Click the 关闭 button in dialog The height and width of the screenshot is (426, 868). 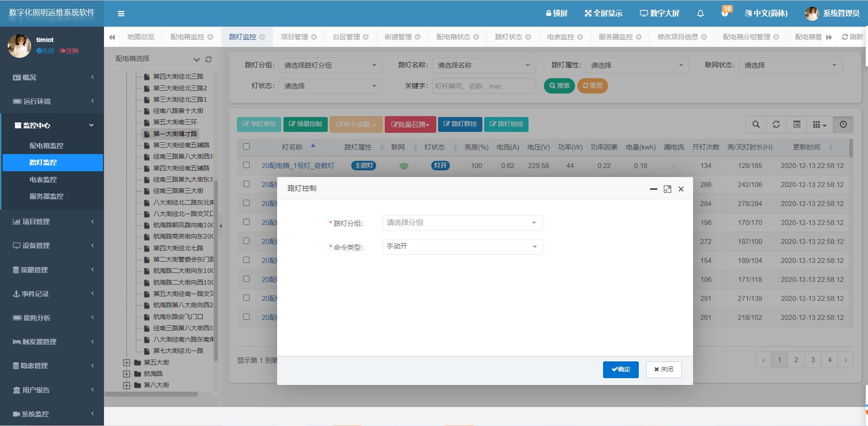coord(663,370)
